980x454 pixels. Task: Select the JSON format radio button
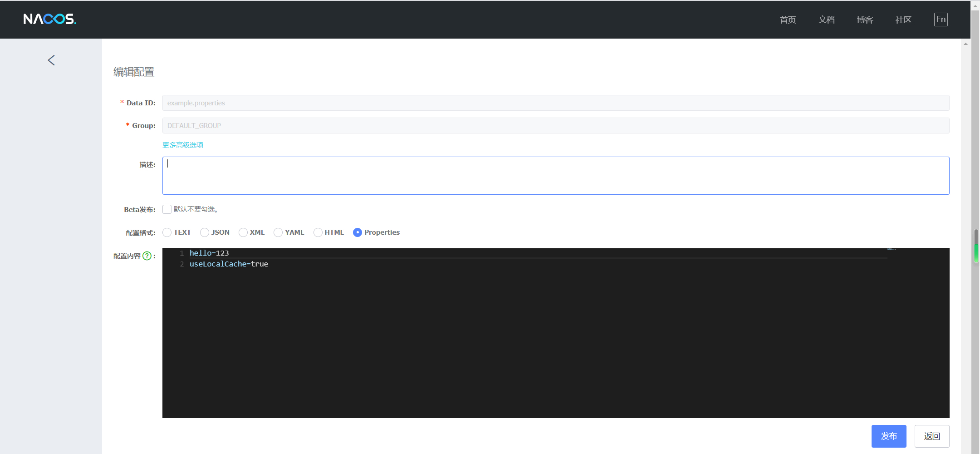(x=205, y=232)
